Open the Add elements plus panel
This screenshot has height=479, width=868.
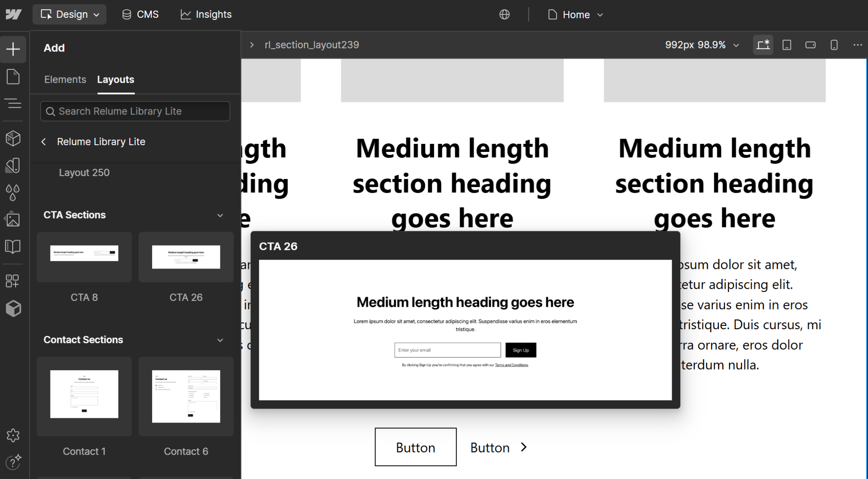(x=13, y=49)
